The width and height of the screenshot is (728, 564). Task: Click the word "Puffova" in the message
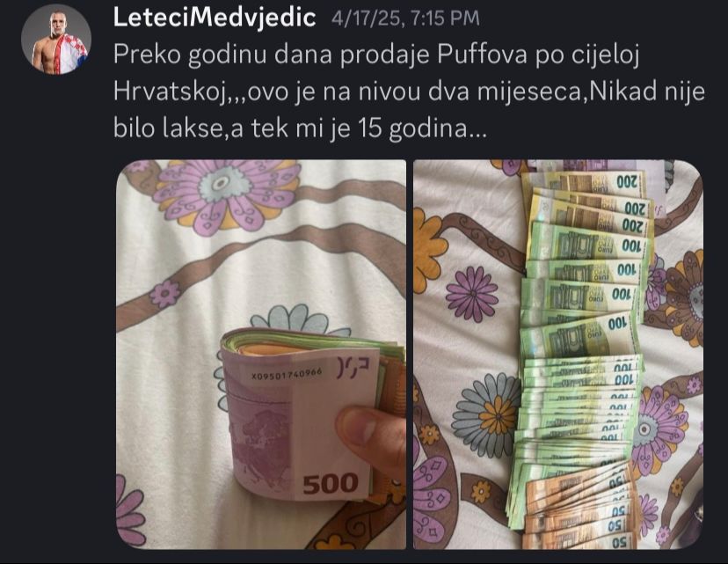[482, 55]
